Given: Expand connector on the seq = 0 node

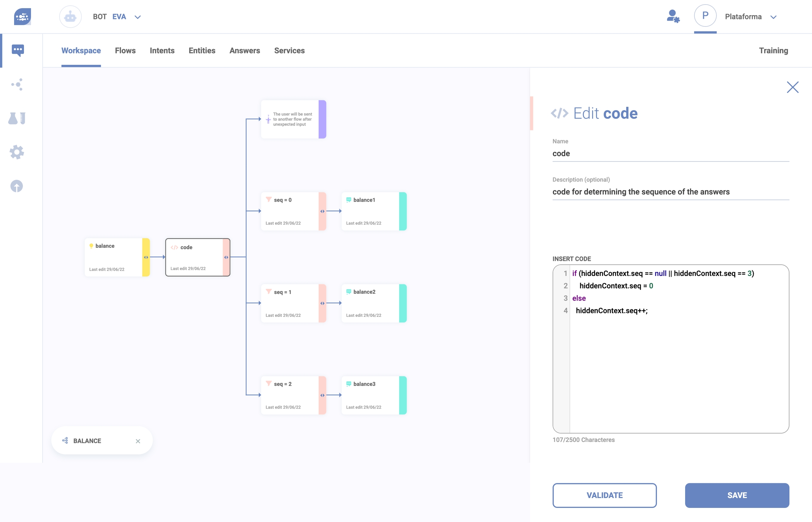Looking at the screenshot, I should tap(322, 211).
